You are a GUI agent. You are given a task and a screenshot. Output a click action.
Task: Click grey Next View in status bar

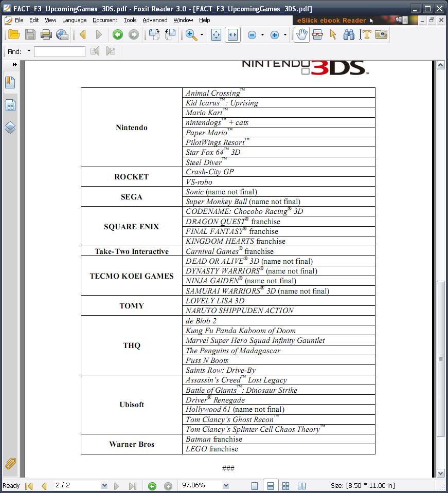tap(168, 486)
